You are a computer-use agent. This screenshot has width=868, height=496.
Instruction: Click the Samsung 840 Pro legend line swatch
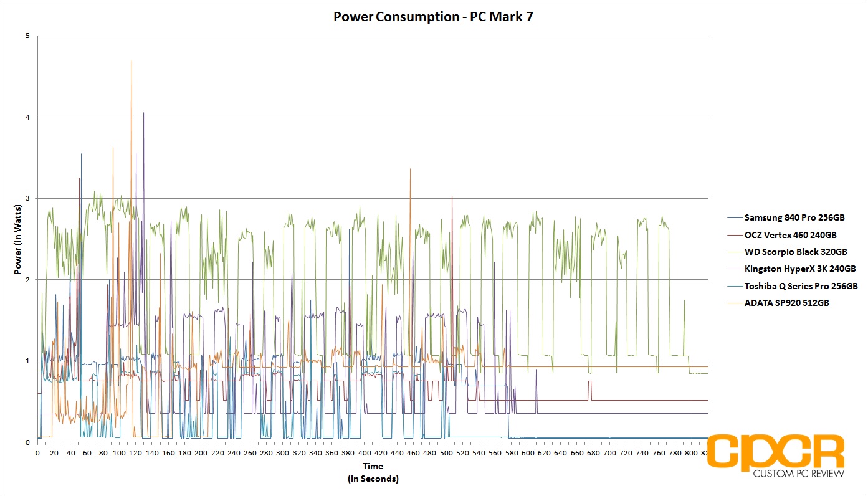tap(734, 217)
